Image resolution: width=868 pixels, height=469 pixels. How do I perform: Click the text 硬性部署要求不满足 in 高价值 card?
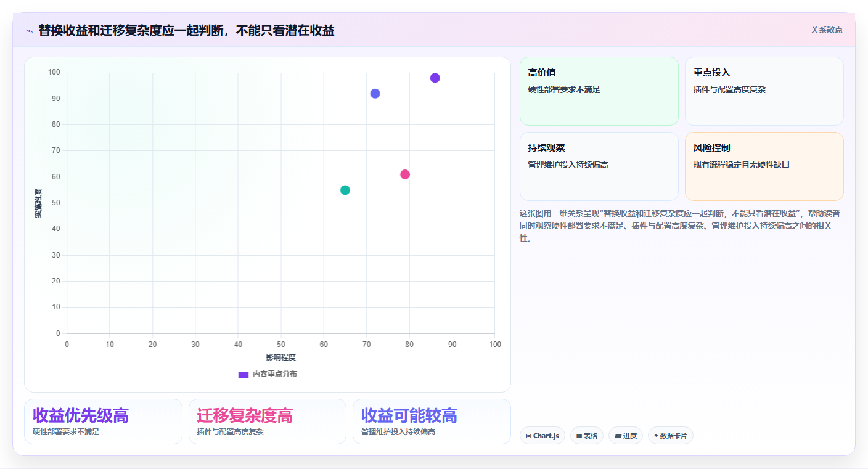[564, 89]
